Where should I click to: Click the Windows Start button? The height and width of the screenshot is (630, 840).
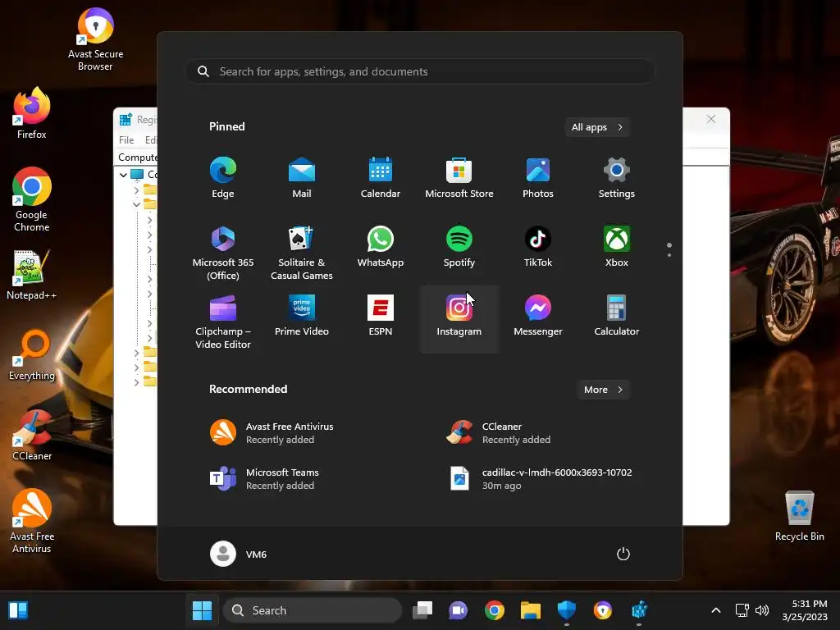point(202,610)
